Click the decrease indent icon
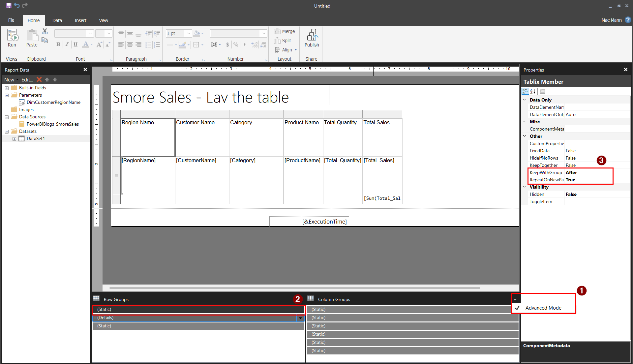 click(149, 33)
